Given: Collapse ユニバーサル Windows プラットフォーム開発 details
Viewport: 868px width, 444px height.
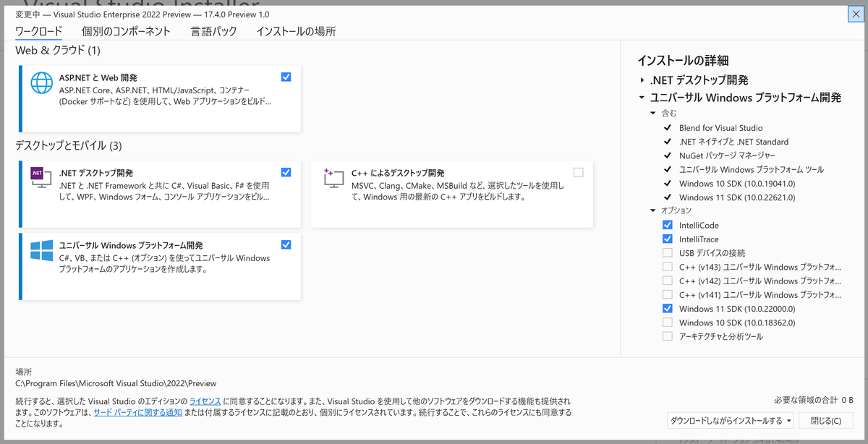Looking at the screenshot, I should coord(642,98).
